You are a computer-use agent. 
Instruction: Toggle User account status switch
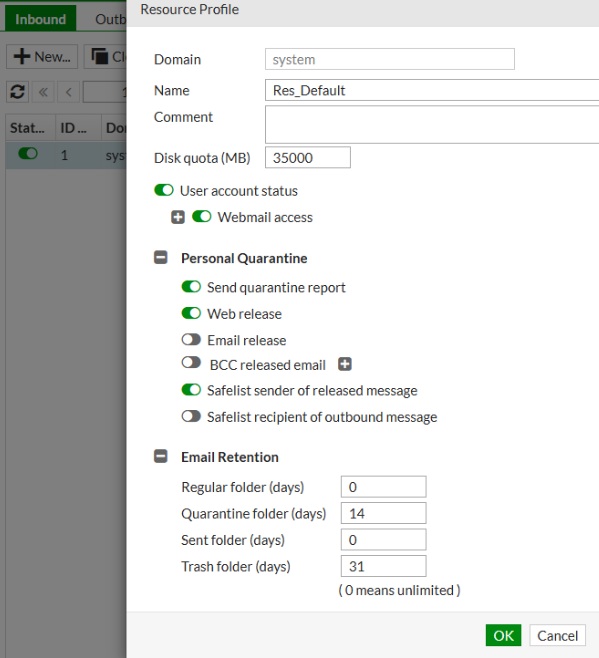point(164,190)
